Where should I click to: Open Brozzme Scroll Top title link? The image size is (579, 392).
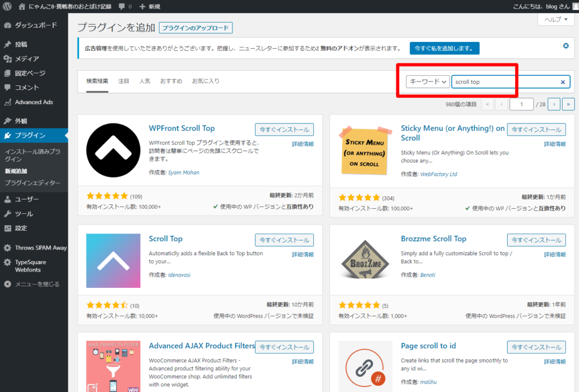pyautogui.click(x=434, y=239)
